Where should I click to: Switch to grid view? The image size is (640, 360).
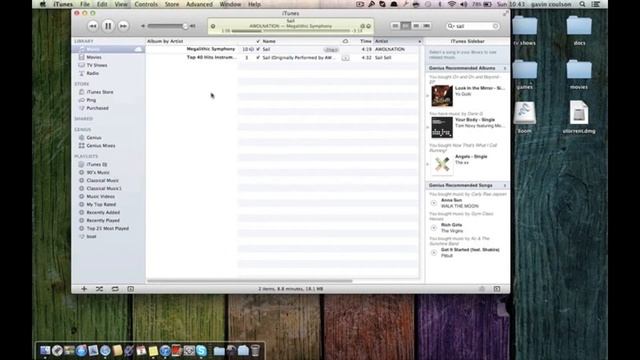click(416, 26)
